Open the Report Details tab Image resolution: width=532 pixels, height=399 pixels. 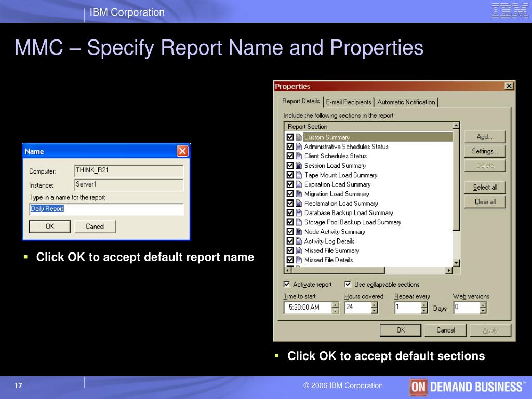301,101
